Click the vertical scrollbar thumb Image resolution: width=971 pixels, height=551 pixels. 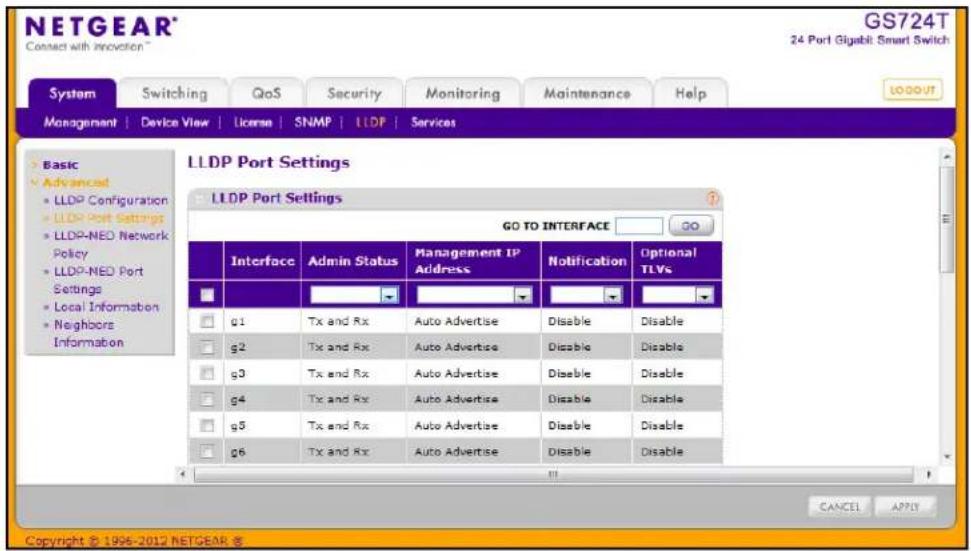point(946,219)
